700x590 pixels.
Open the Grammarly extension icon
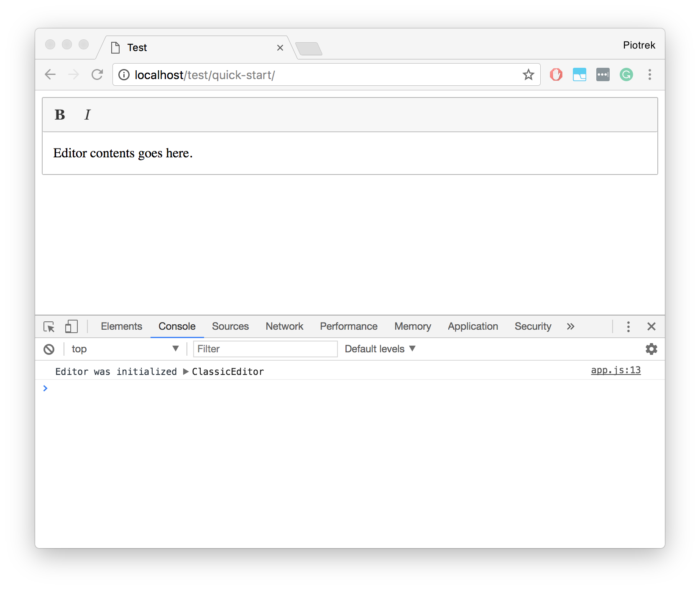click(626, 75)
